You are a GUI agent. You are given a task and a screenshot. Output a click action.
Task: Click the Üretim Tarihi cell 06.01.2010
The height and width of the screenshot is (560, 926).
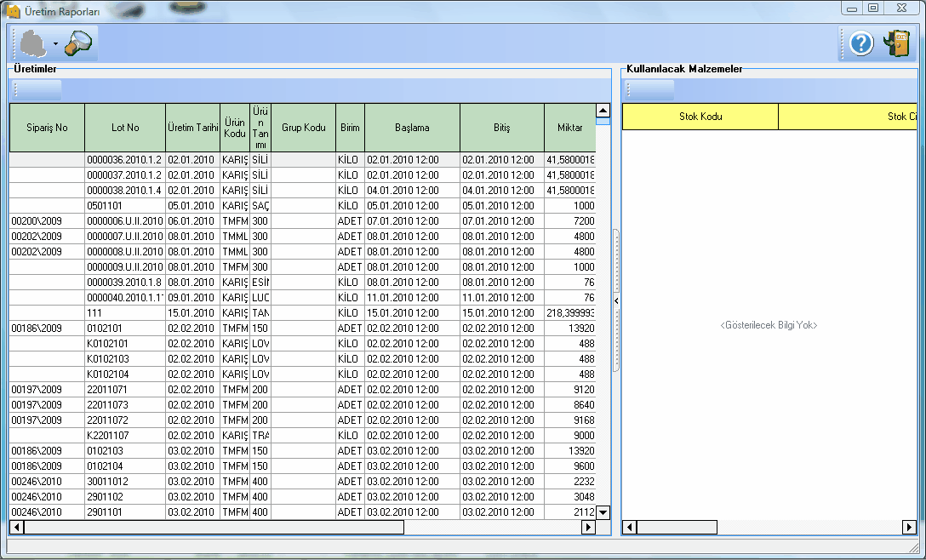tap(193, 221)
